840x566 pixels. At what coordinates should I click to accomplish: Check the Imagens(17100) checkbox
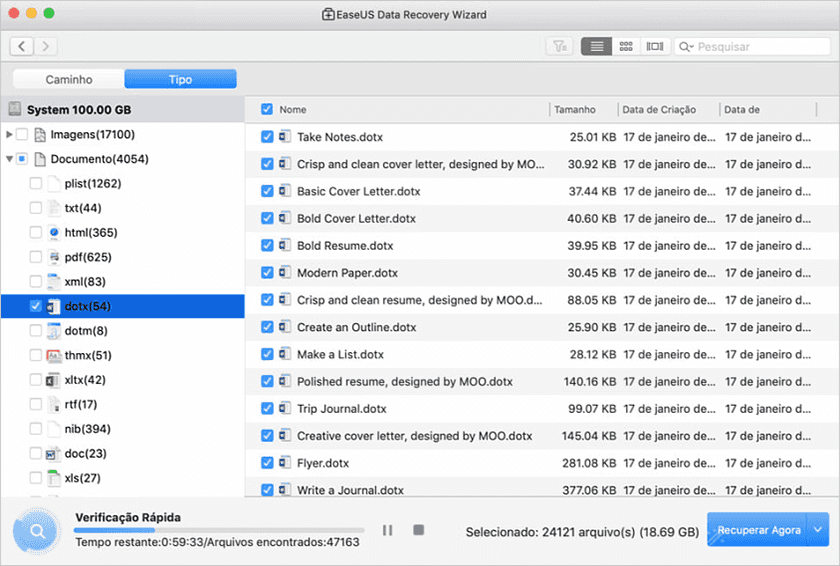pos(22,134)
